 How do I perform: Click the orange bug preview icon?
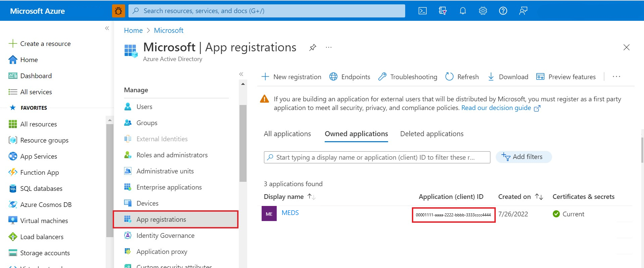pos(118,11)
